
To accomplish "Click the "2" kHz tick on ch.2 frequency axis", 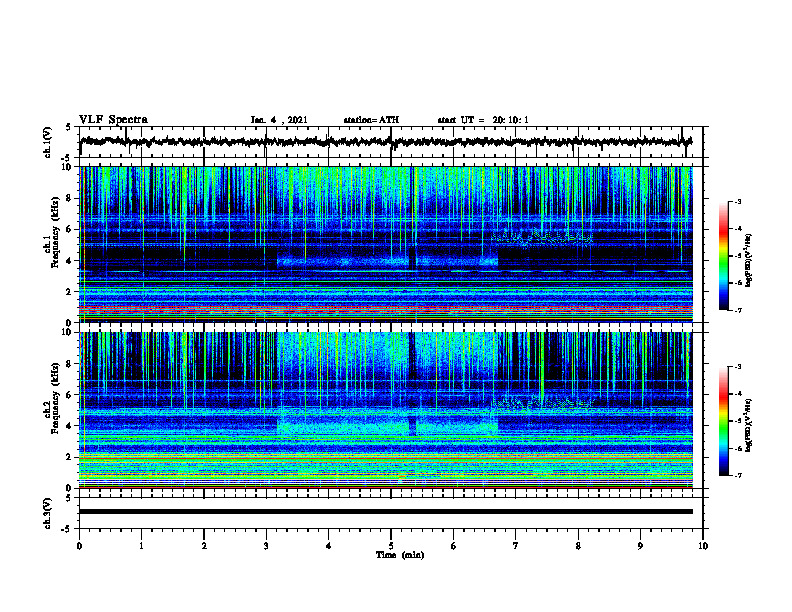I will click(x=69, y=457).
